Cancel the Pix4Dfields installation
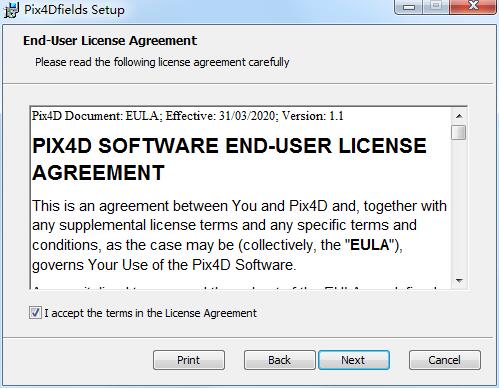Screen dimensions: 499x388 point(445,360)
